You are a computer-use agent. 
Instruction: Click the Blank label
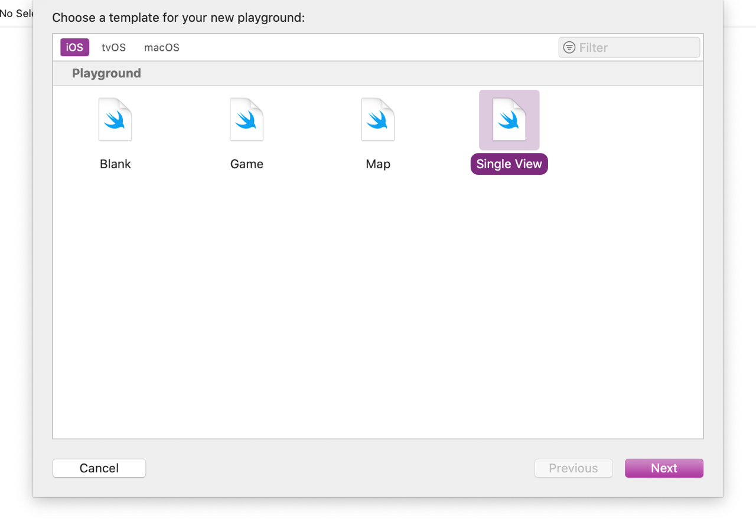(x=115, y=164)
